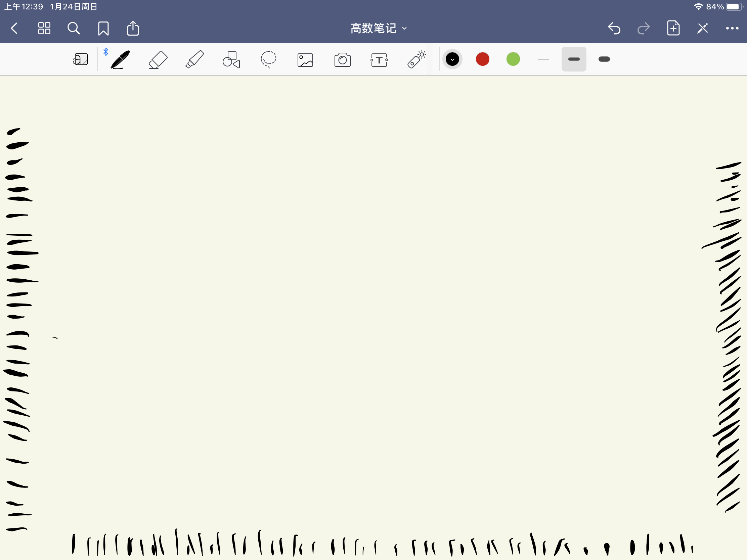This screenshot has height=560, width=747.
Task: Choose the thin stroke width
Action: pos(543,59)
